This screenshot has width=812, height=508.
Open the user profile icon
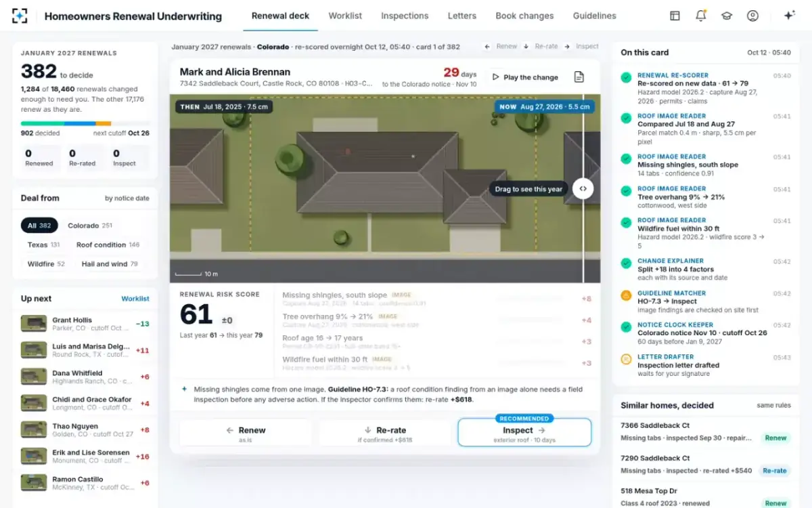pos(752,16)
